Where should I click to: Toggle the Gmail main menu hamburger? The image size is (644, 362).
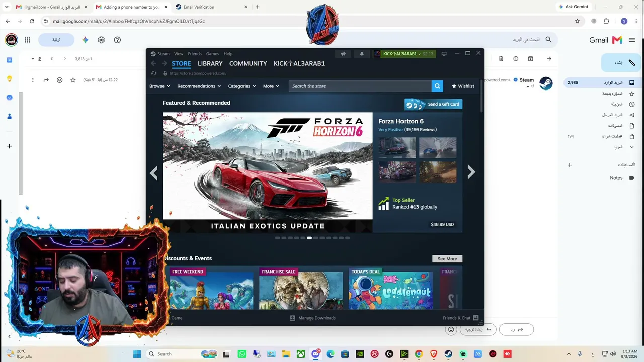(632, 40)
